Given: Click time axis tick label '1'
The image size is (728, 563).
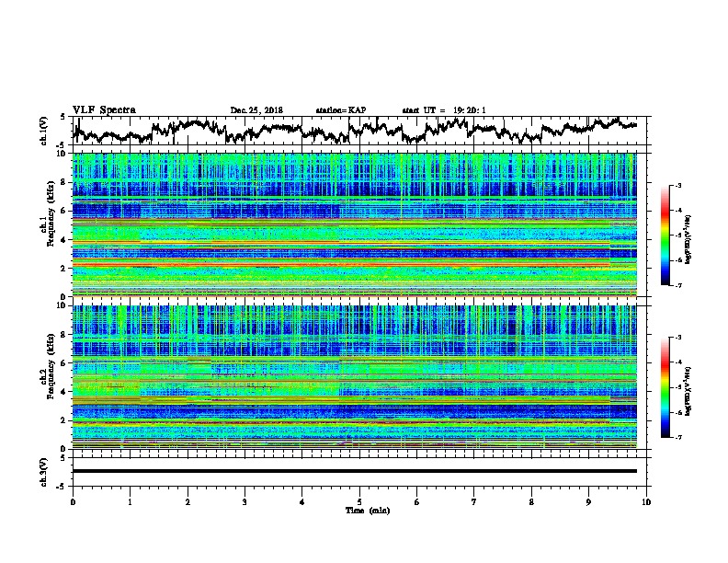Looking at the screenshot, I should (x=130, y=502).
